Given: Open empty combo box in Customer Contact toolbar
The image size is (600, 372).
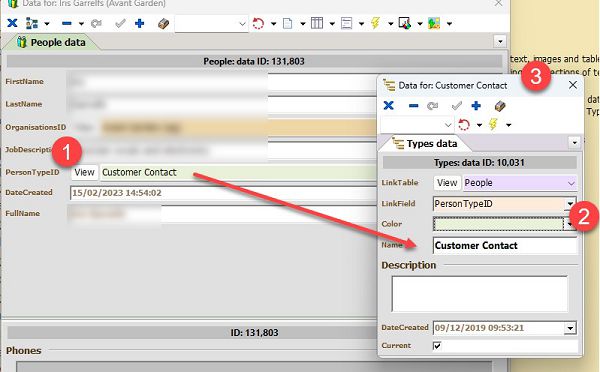Looking at the screenshot, I should coord(417,125).
